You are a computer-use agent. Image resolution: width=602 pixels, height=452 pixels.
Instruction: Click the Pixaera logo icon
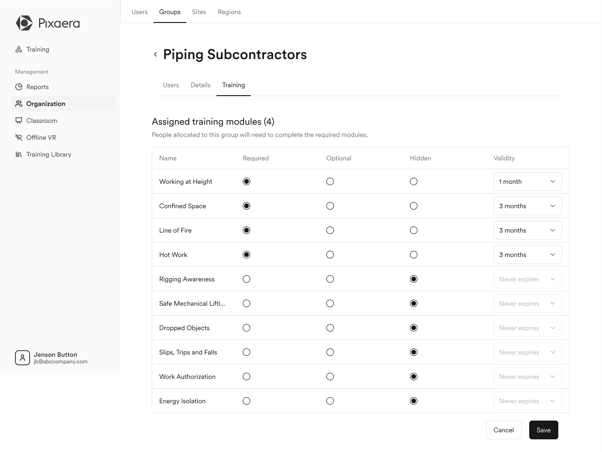24,23
